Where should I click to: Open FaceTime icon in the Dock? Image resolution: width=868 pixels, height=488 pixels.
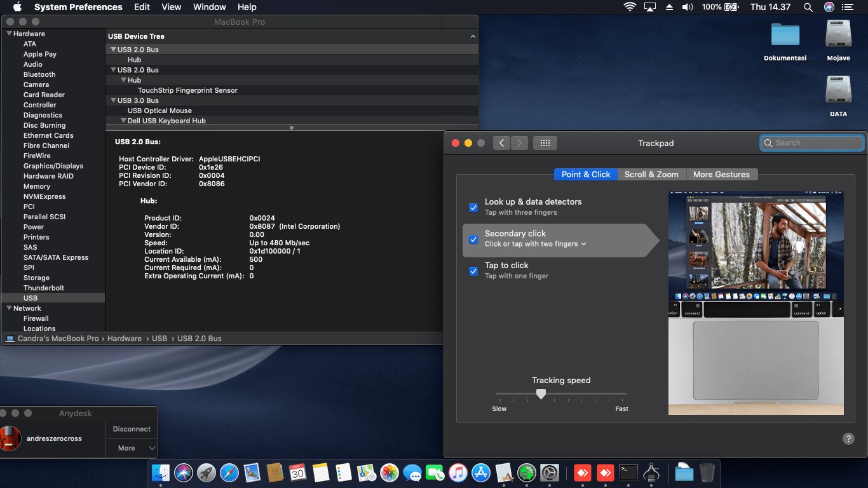pyautogui.click(x=435, y=472)
